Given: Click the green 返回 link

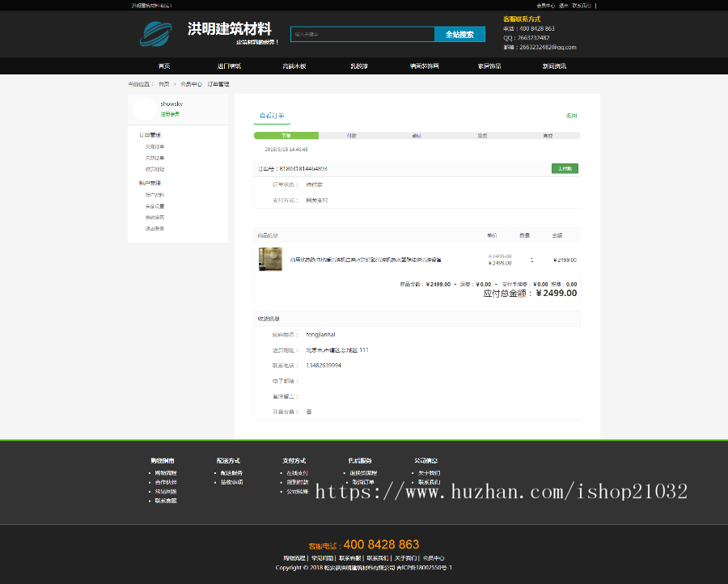Looking at the screenshot, I should pyautogui.click(x=572, y=116).
